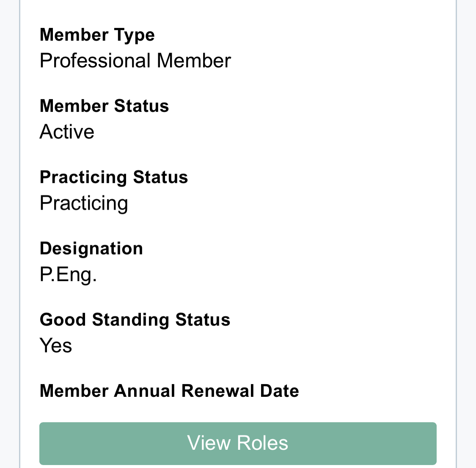Click the word Status in Member Status
The height and width of the screenshot is (468, 476).
(x=141, y=106)
